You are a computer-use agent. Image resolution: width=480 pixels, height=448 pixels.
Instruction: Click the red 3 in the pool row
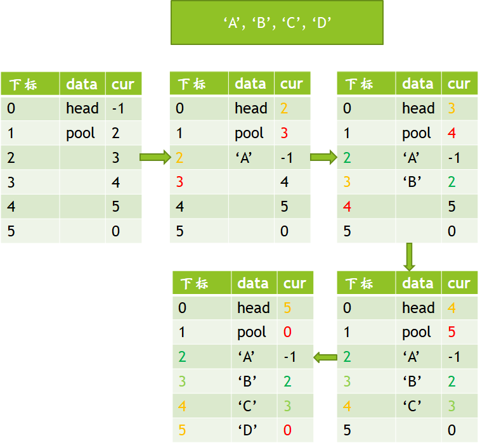point(284,133)
